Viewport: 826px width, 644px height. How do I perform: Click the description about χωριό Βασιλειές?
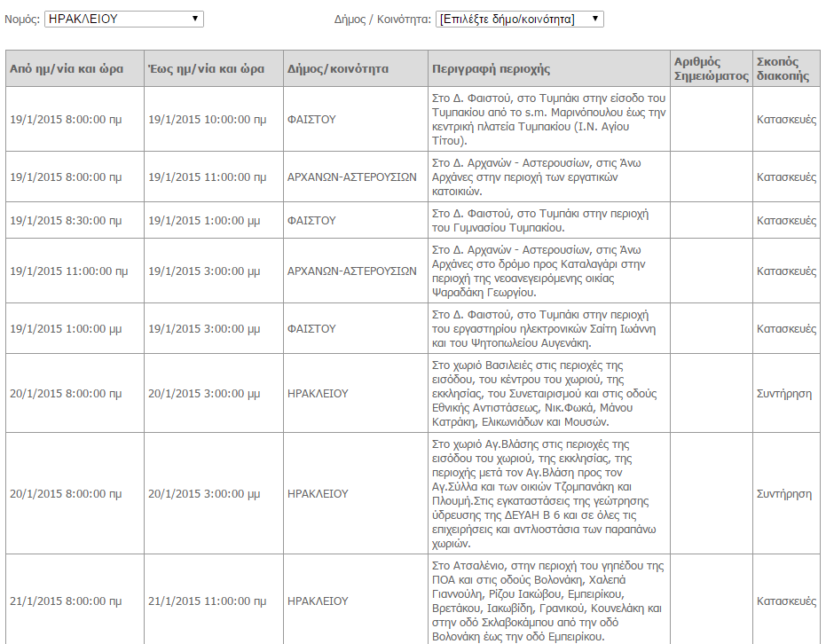click(x=542, y=394)
